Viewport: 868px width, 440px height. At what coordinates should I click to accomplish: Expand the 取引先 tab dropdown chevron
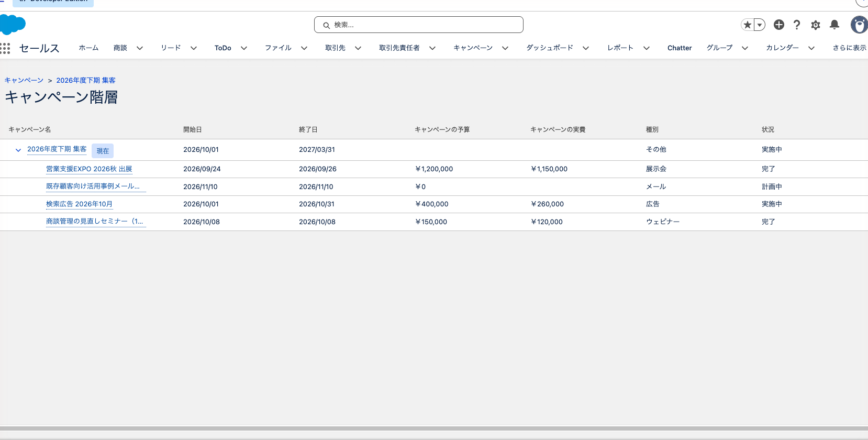click(x=358, y=48)
